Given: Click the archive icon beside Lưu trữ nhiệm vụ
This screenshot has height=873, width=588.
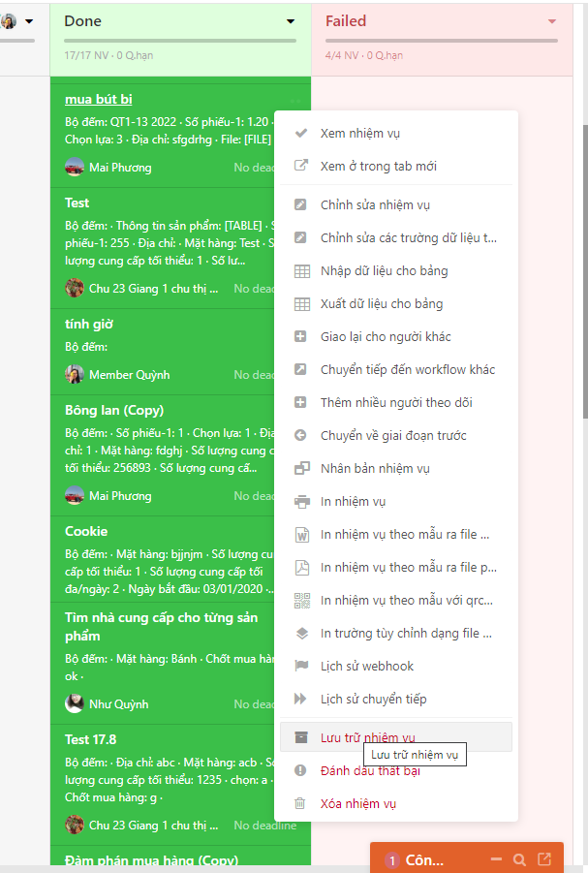Looking at the screenshot, I should (300, 737).
